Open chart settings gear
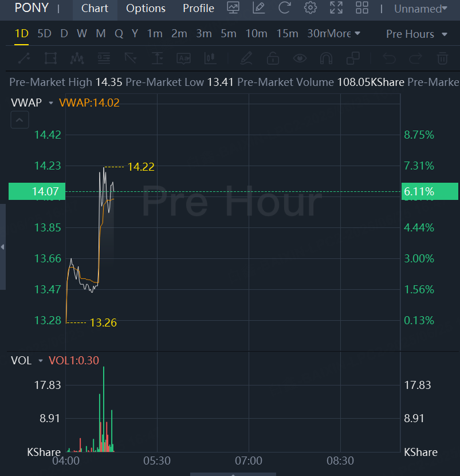The image size is (460, 476). click(x=310, y=8)
